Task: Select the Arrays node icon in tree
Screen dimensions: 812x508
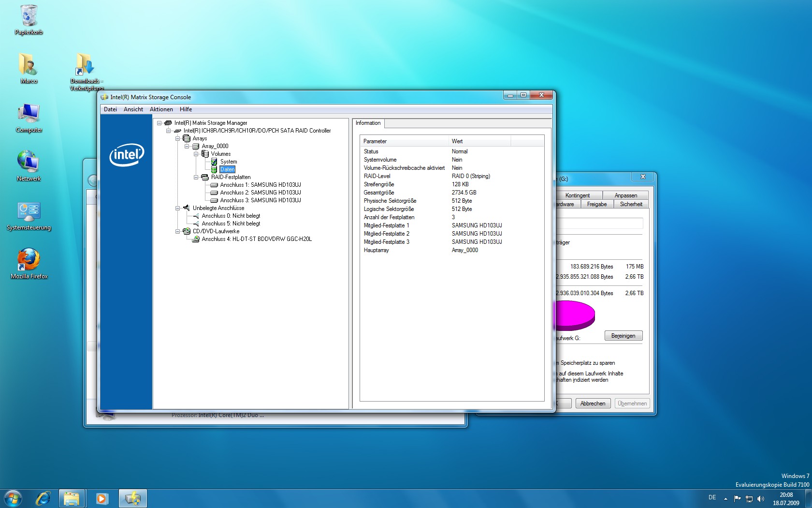Action: (186, 138)
